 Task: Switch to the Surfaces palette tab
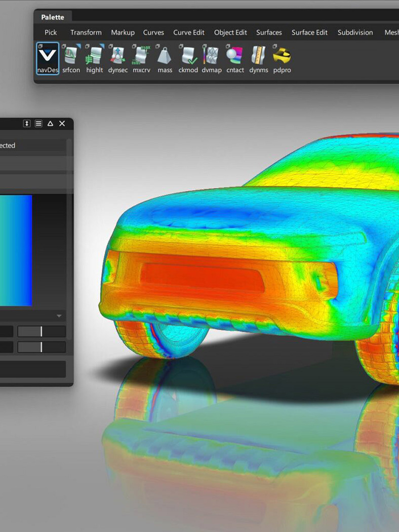point(269,32)
